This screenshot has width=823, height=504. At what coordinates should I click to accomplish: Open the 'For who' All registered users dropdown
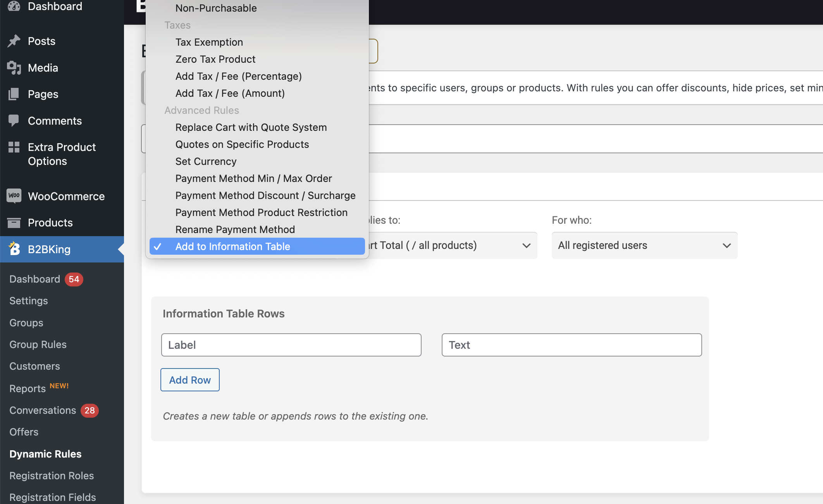(644, 245)
